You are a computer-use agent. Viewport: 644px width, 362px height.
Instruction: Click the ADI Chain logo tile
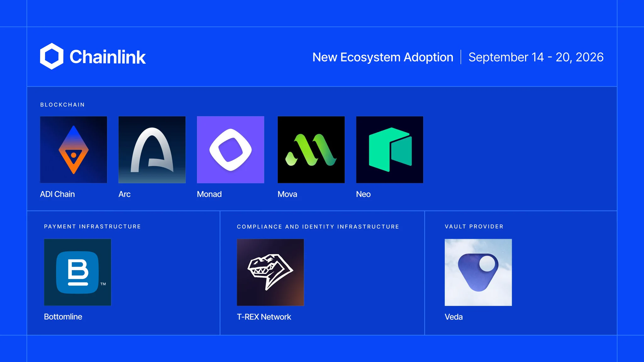(74, 150)
